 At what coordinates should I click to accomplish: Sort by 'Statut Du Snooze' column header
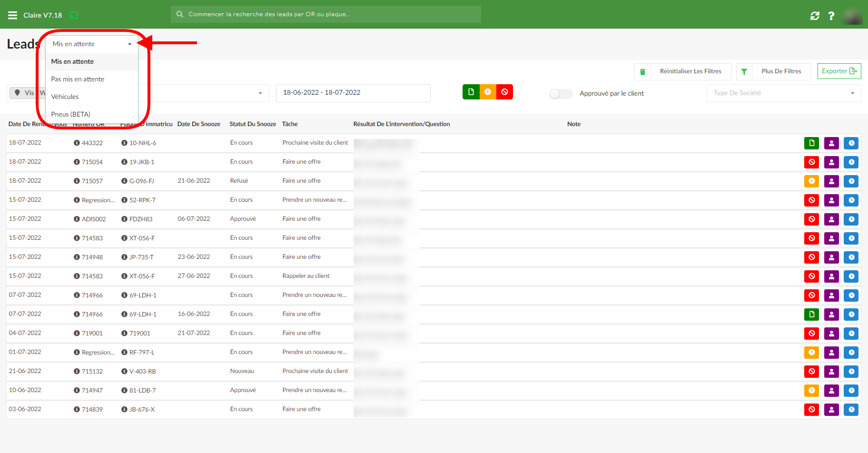[253, 124]
